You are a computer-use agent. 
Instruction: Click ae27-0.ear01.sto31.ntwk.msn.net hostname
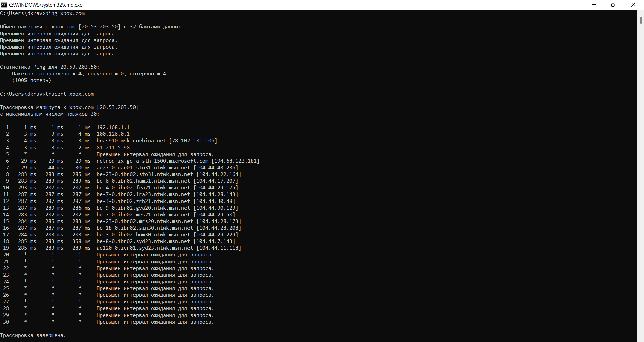(143, 168)
